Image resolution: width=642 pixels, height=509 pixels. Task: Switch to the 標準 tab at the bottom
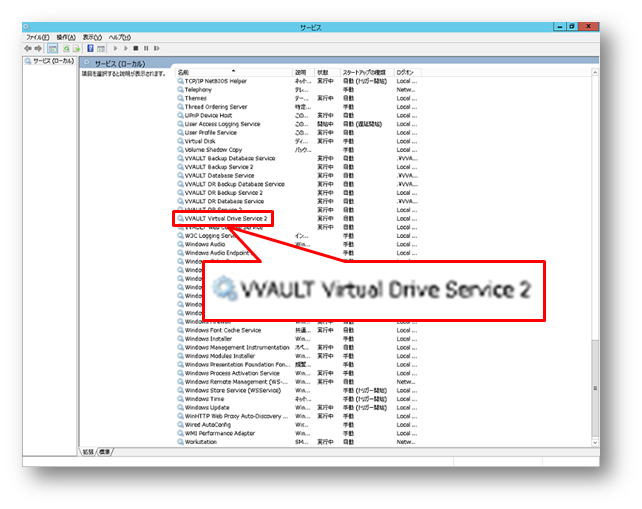(105, 452)
